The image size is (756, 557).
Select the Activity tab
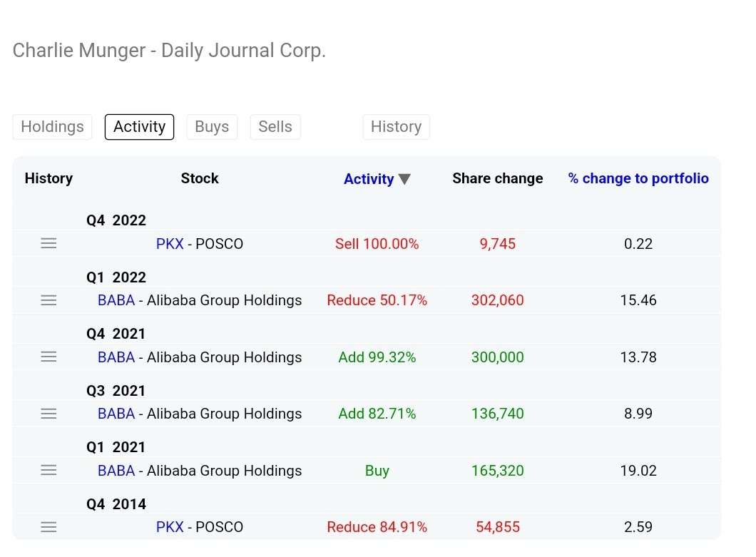(139, 127)
